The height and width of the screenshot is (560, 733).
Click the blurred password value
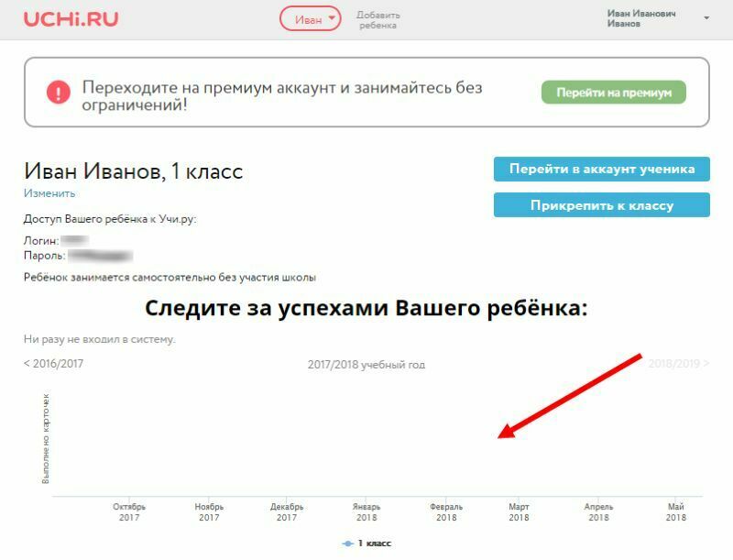(x=100, y=255)
